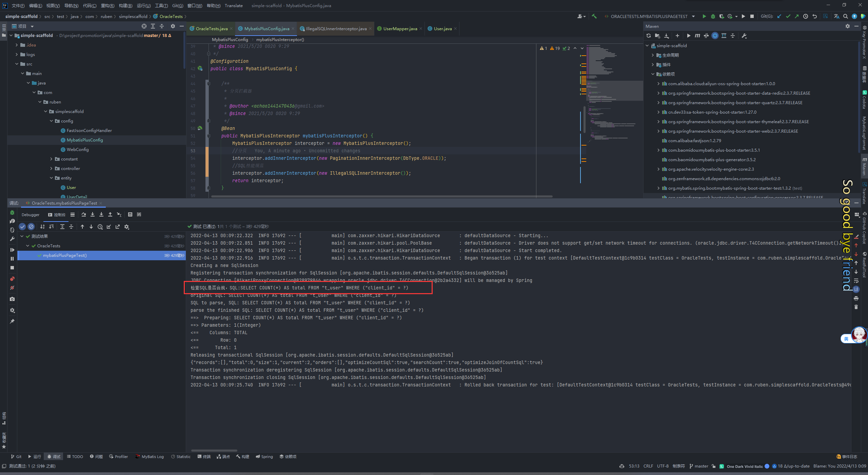Open the Maven settings wrench icon
The width and height of the screenshot is (868, 475).
744,36
